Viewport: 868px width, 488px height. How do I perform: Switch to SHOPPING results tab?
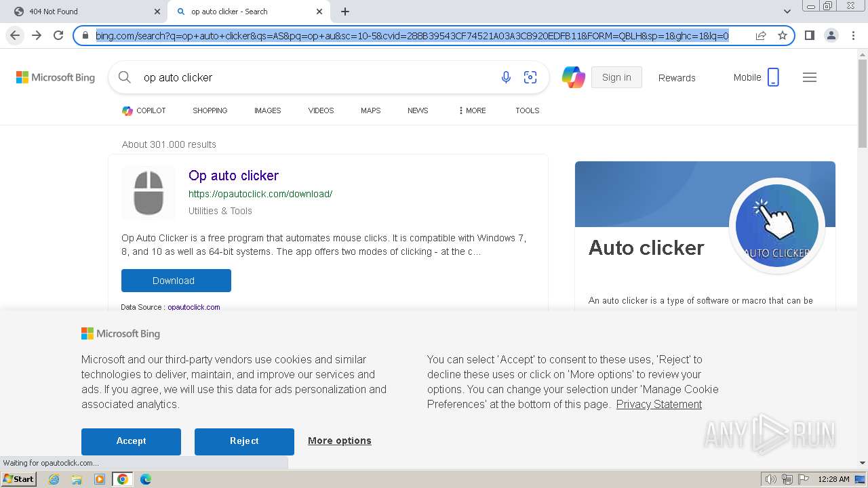point(210,110)
